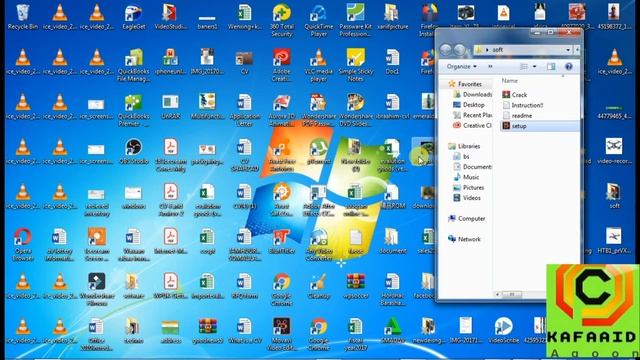This screenshot has height=360, width=640.
Task: Select the Opera Browser desktop shortcut
Action: click(x=23, y=245)
